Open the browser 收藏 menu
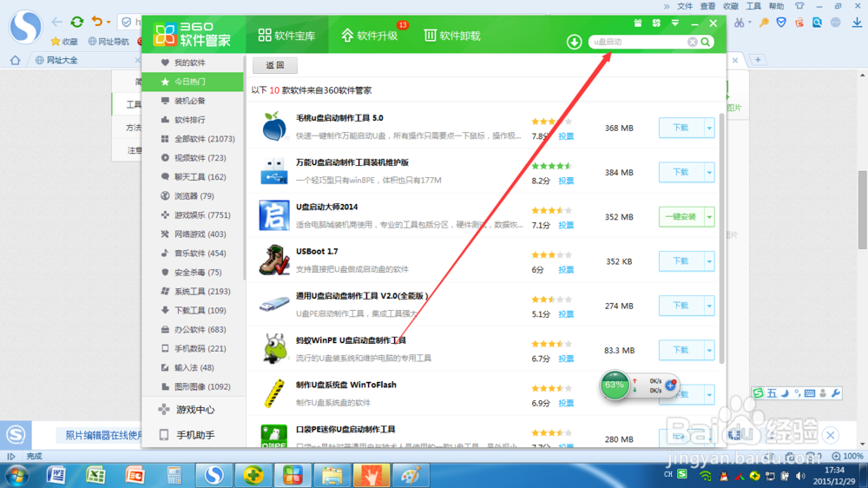This screenshot has height=488, width=868. click(731, 6)
